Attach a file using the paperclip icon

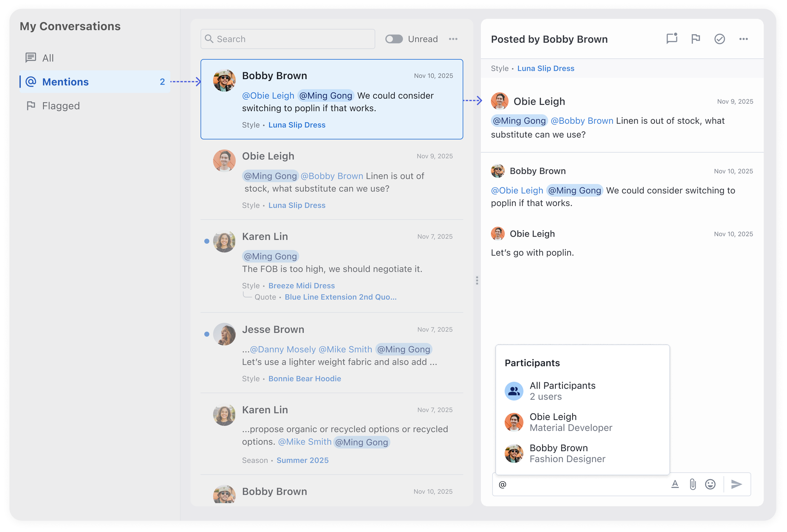pyautogui.click(x=693, y=484)
